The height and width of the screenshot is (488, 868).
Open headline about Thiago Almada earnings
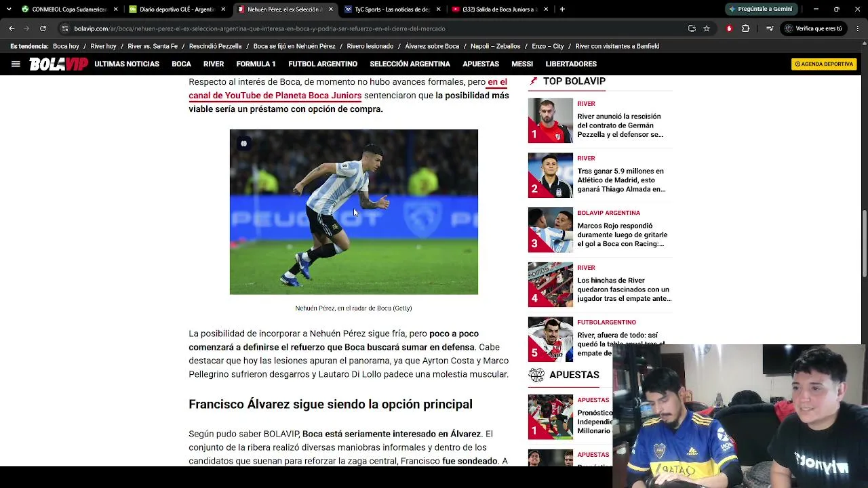pos(621,180)
